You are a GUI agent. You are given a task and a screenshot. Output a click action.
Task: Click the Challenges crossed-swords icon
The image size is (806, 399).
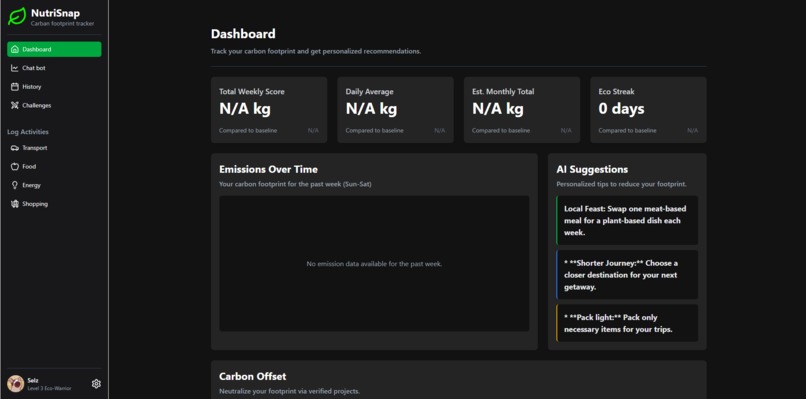14,105
